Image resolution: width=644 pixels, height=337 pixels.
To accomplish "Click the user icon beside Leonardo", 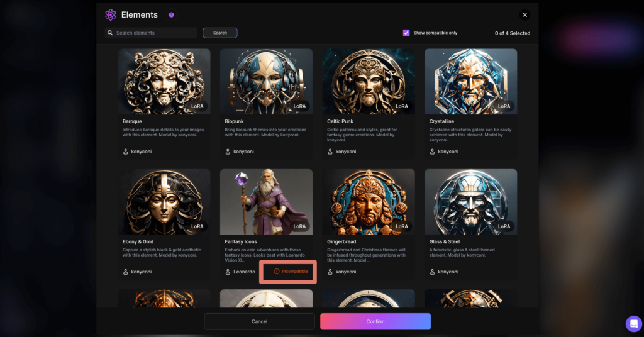I will point(228,272).
